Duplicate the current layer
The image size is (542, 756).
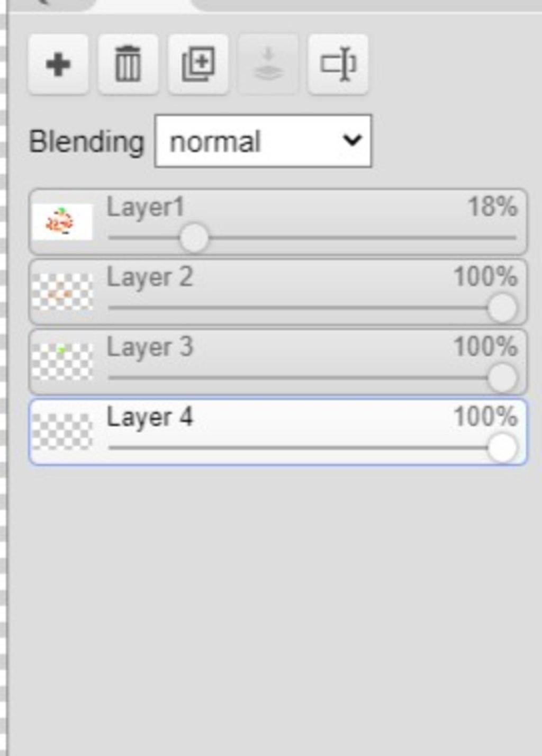pos(198,65)
